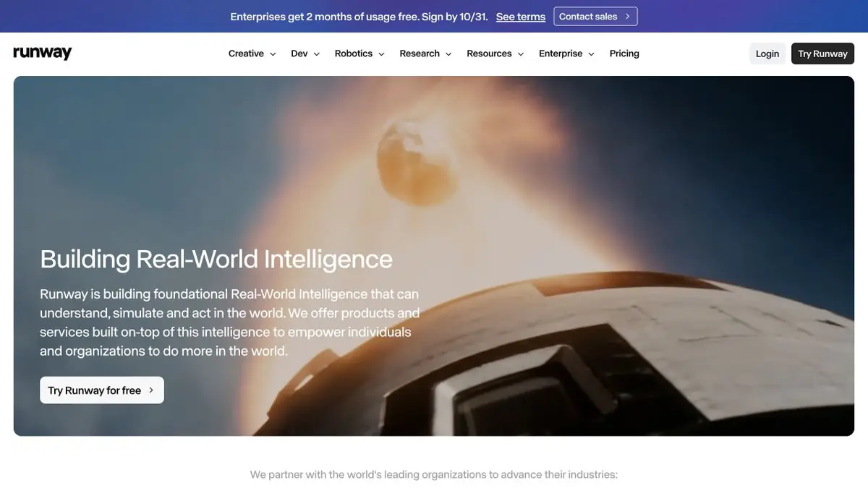Click the 'Runway is building foundational' paragraph

coord(230,322)
